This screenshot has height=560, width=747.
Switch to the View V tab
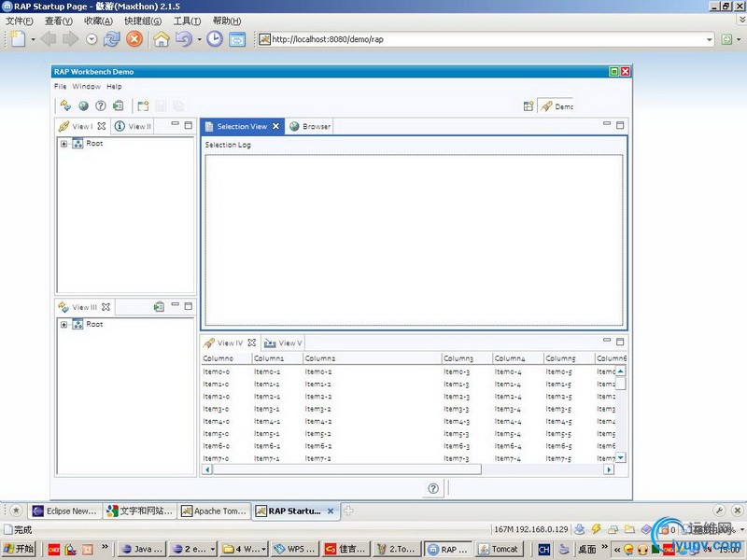284,343
